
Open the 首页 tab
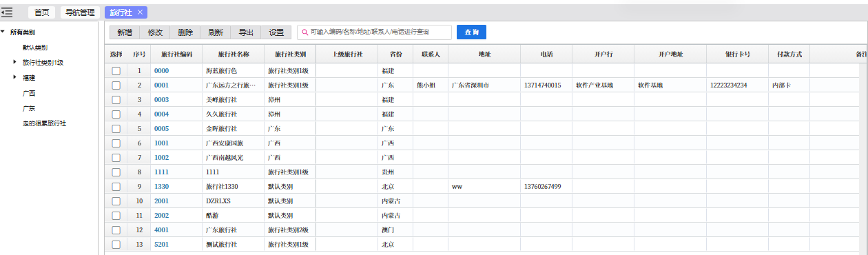pyautogui.click(x=42, y=12)
